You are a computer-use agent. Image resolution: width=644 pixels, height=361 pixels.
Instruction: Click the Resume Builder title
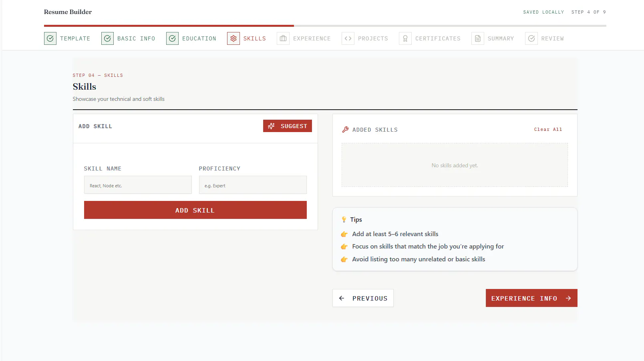(68, 12)
